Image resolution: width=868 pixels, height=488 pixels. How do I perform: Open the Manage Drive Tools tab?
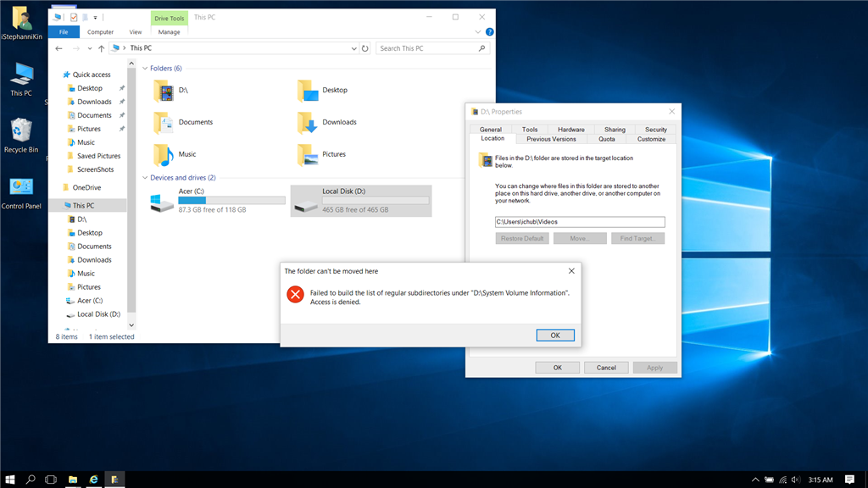(169, 32)
